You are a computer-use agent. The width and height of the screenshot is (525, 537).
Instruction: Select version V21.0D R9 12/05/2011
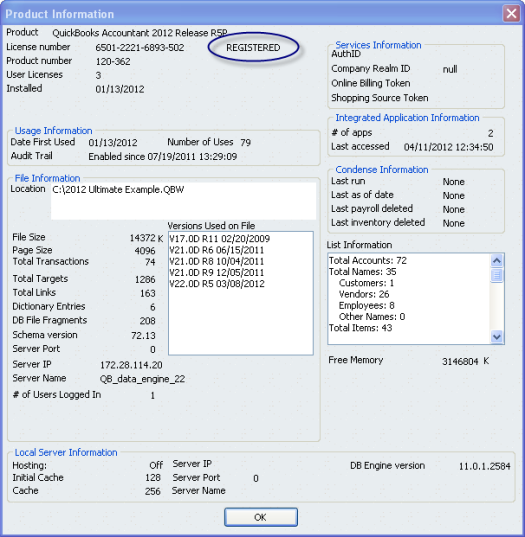tap(217, 273)
